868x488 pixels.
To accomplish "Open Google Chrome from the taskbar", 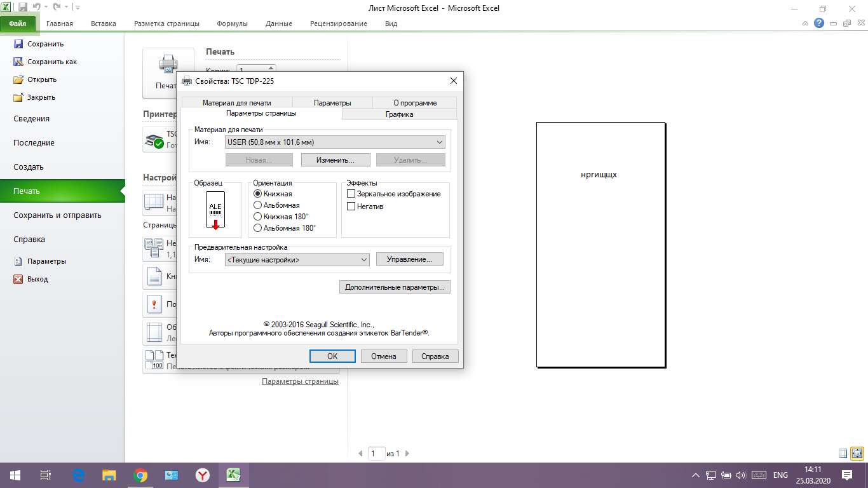I will tap(140, 475).
